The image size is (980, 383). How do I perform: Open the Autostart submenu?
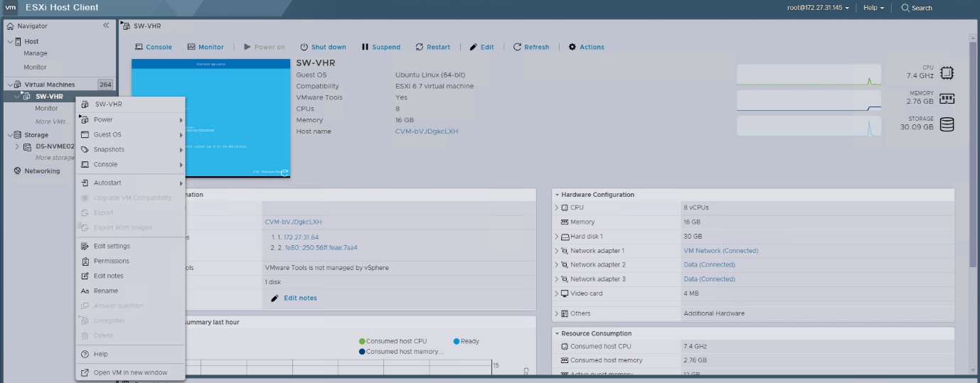pyautogui.click(x=131, y=183)
